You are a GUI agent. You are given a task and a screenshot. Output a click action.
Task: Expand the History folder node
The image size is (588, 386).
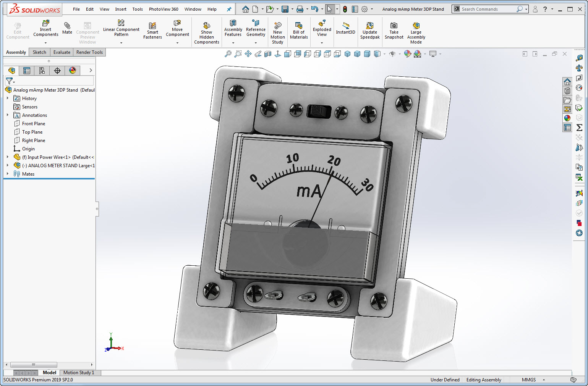[x=7, y=98]
